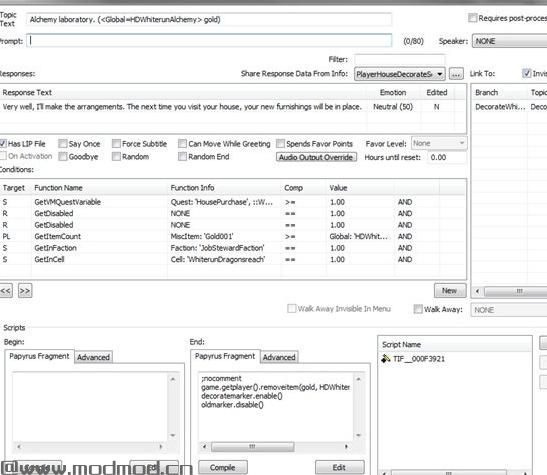
Task: Toggle the Walk Away checkbox
Action: click(x=418, y=309)
